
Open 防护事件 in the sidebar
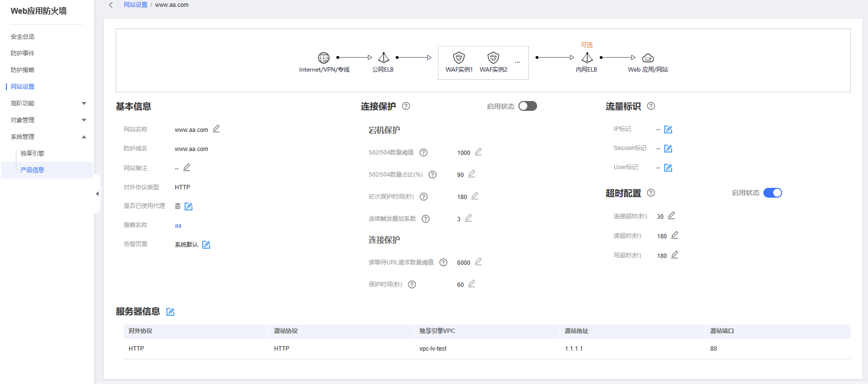click(23, 53)
